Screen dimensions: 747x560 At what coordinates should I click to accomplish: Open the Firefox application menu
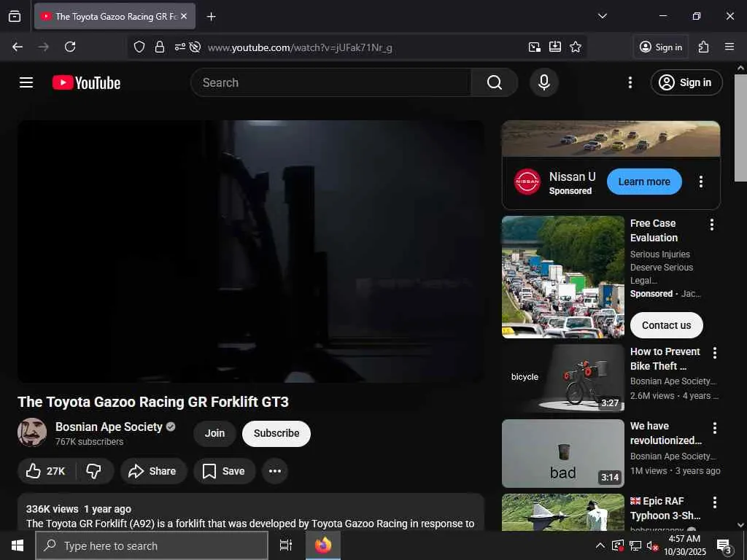729,47
